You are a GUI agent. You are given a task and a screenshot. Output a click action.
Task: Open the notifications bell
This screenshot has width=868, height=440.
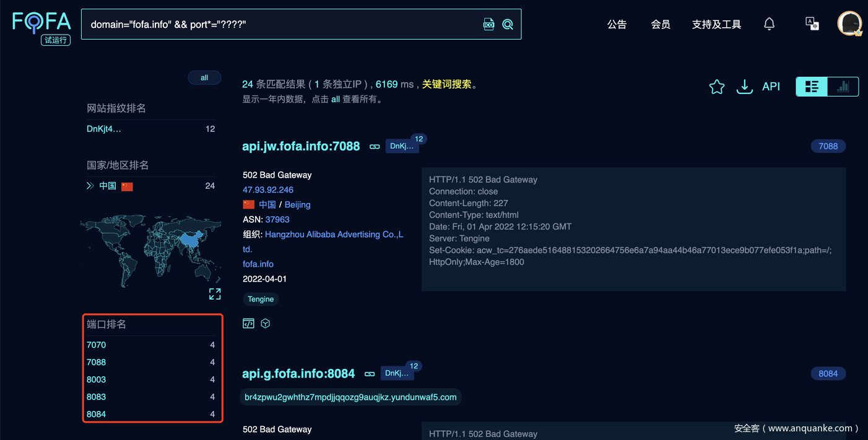769,24
